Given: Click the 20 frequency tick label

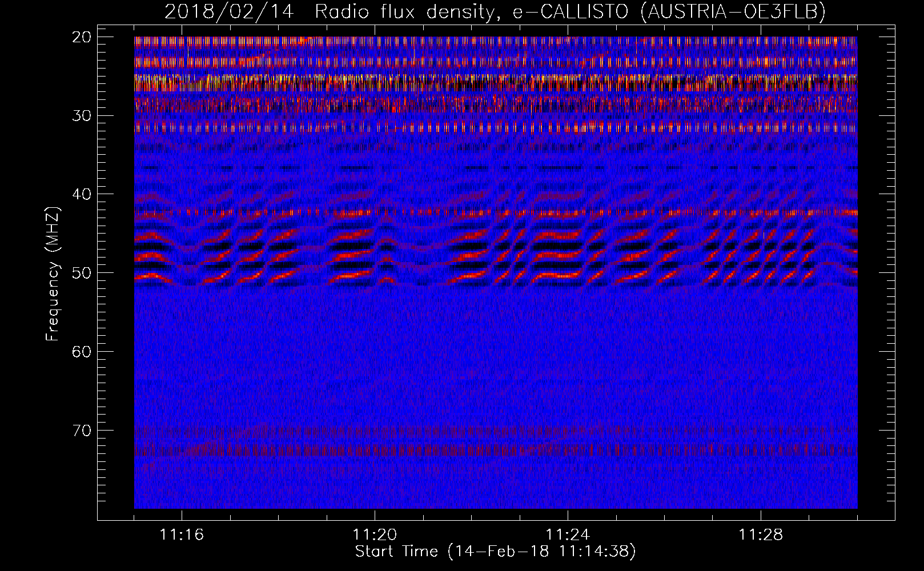Looking at the screenshot, I should coord(82,37).
